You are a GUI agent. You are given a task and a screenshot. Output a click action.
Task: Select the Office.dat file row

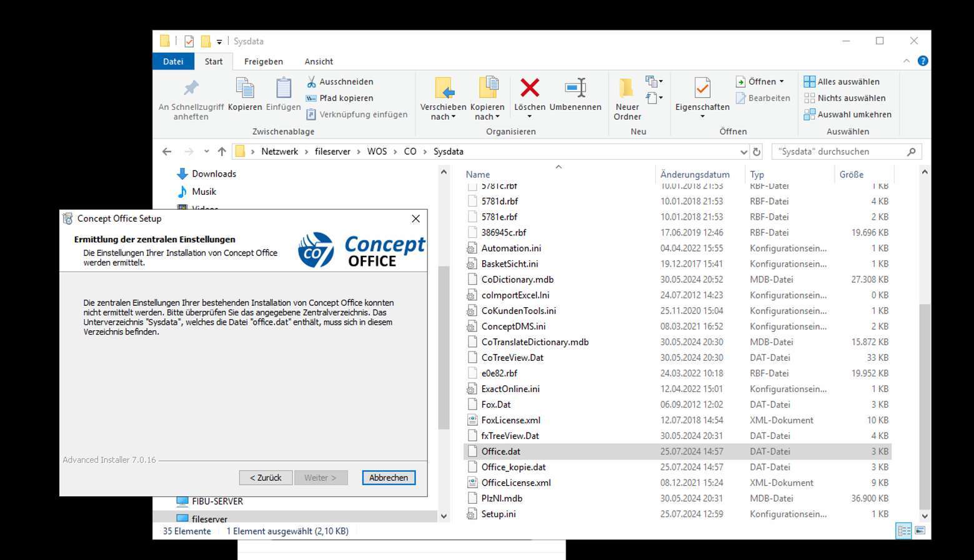tap(677, 451)
